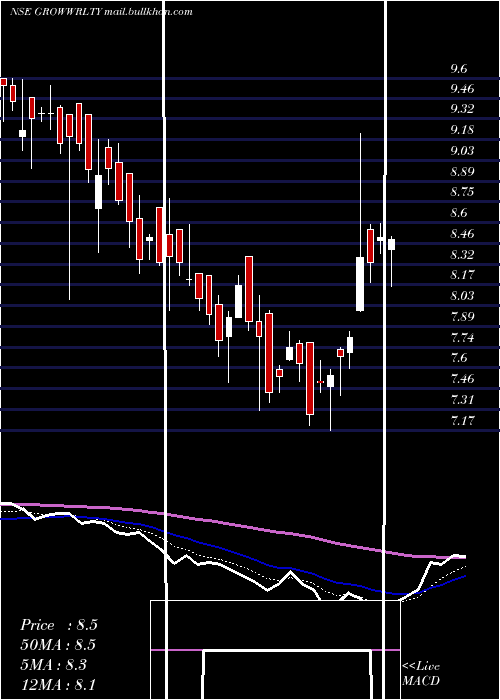500x700 pixels.
Task: Click the 12MA : 8.1 readout
Action: click(x=58, y=685)
